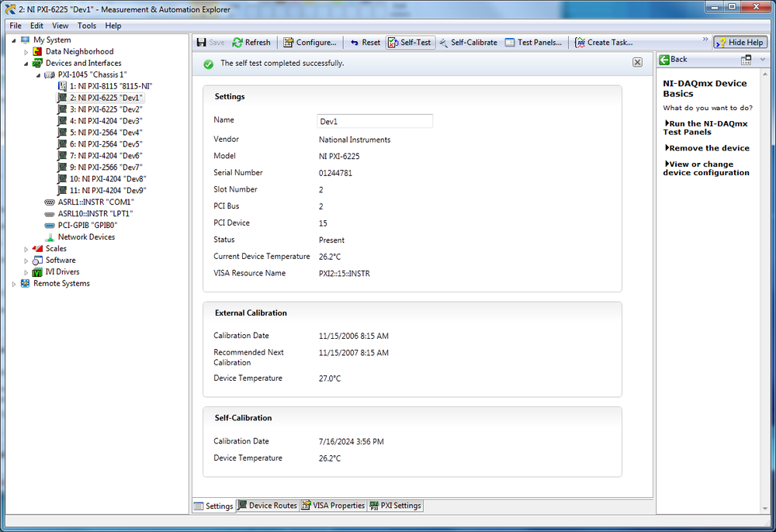The height and width of the screenshot is (532, 776).
Task: Expand the Data Neighborhood node
Action: pyautogui.click(x=26, y=52)
